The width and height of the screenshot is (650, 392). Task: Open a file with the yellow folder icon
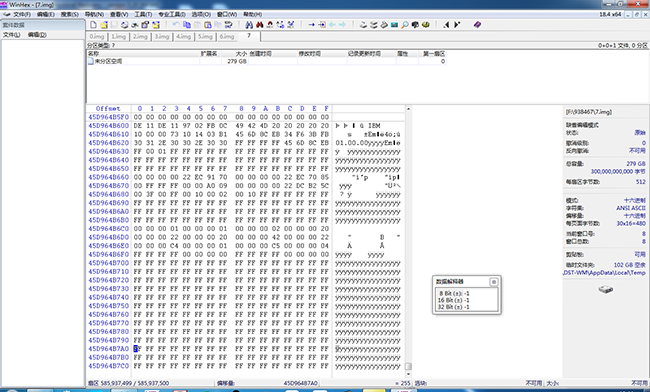(104, 25)
